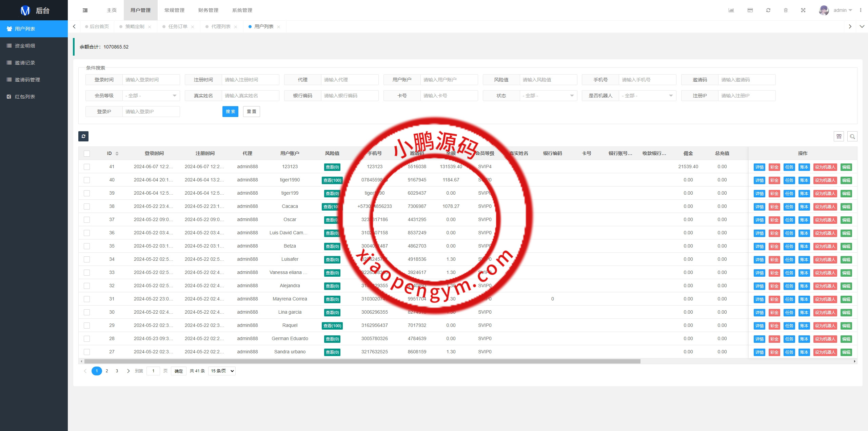868x431 pixels.
Task: Click the trash icon in top header
Action: pyautogui.click(x=786, y=10)
